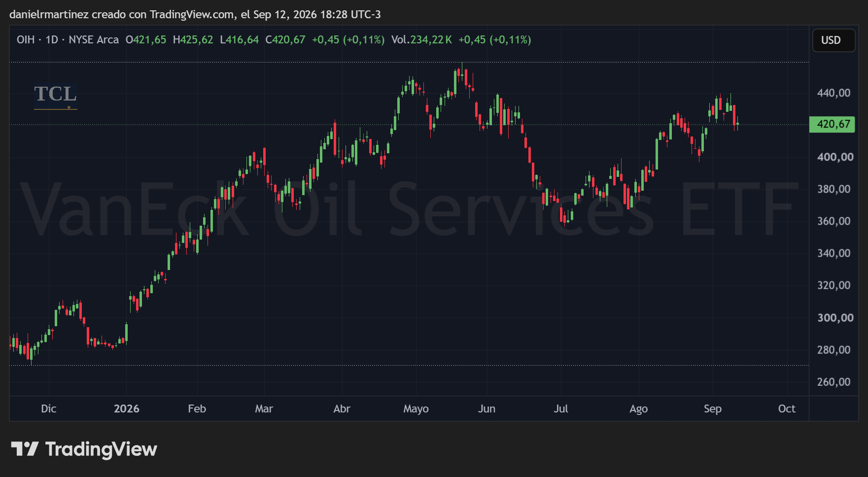The width and height of the screenshot is (868, 477).
Task: Select the open value O421,65
Action: tap(146, 40)
